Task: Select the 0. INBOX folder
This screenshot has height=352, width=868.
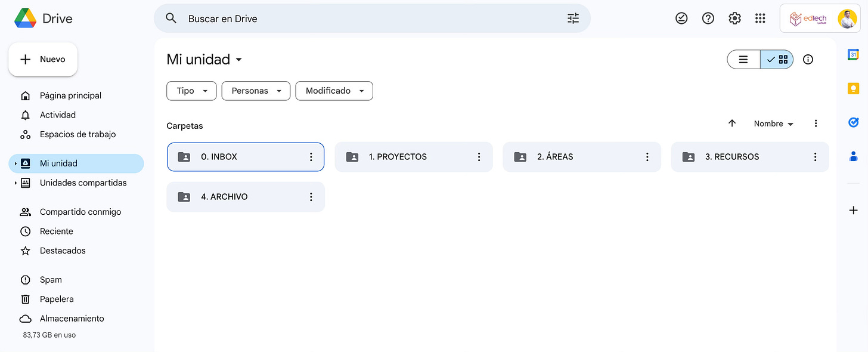Action: (246, 157)
